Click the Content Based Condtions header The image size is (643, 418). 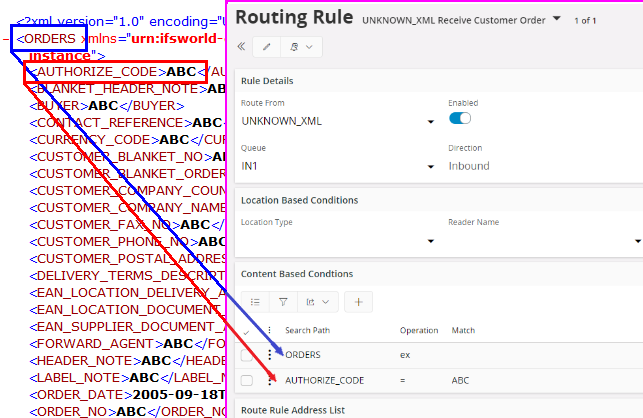click(297, 274)
